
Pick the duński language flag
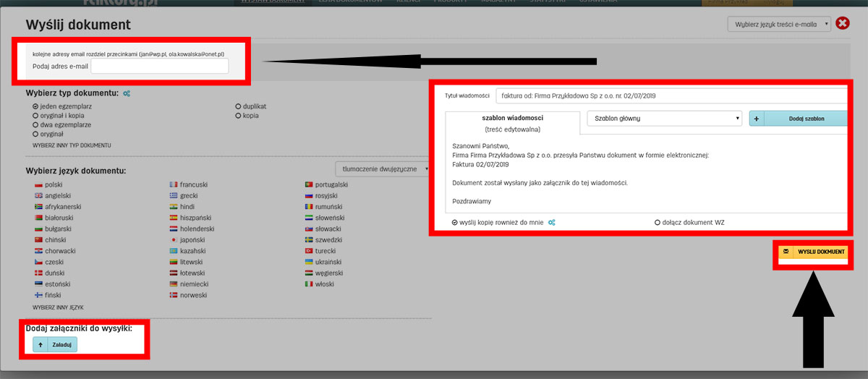click(x=38, y=273)
